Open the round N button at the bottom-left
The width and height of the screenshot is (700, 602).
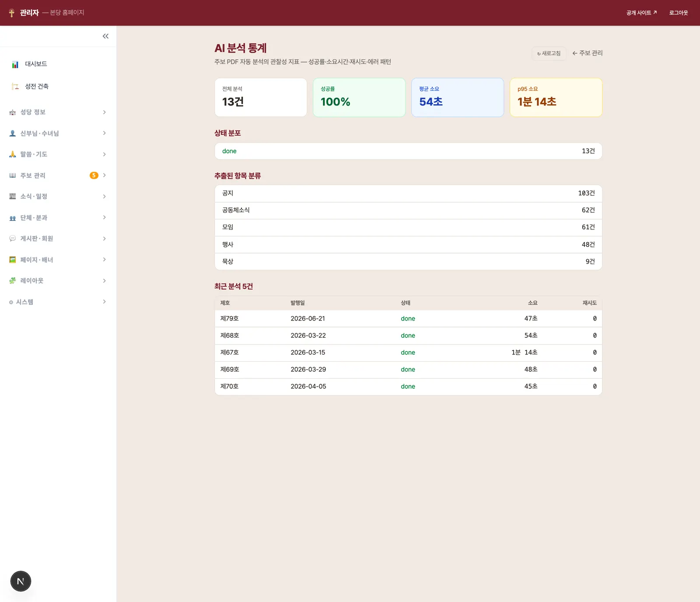coord(21,581)
